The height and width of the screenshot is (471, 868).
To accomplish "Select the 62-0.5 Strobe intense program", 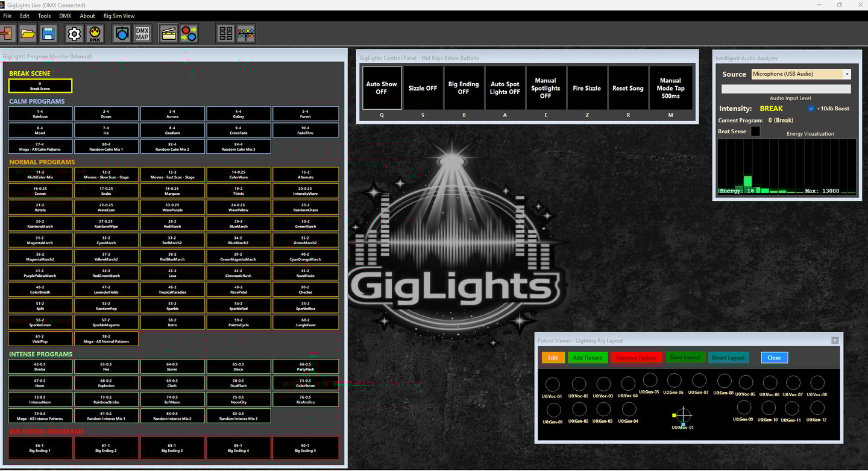I will click(x=40, y=367).
